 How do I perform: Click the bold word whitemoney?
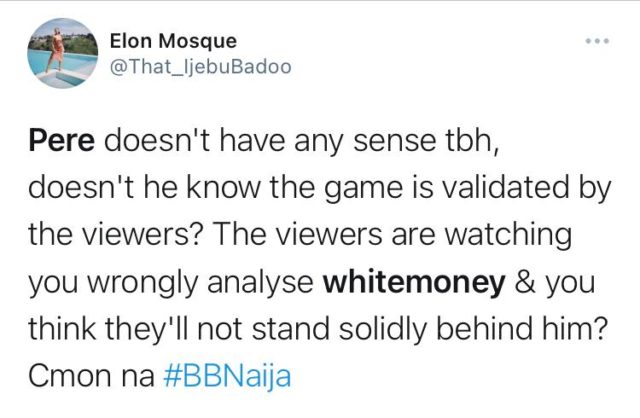(x=414, y=282)
